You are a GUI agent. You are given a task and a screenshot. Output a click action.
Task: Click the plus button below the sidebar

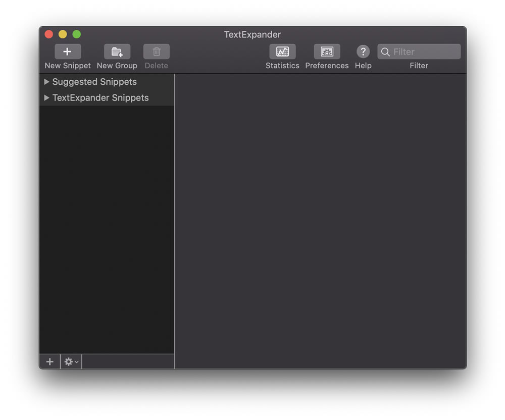pyautogui.click(x=49, y=362)
